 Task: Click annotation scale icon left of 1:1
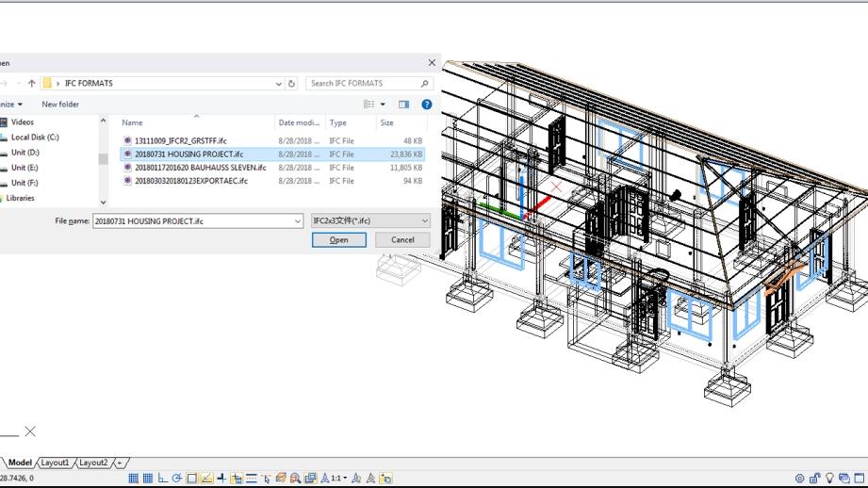click(x=325, y=478)
